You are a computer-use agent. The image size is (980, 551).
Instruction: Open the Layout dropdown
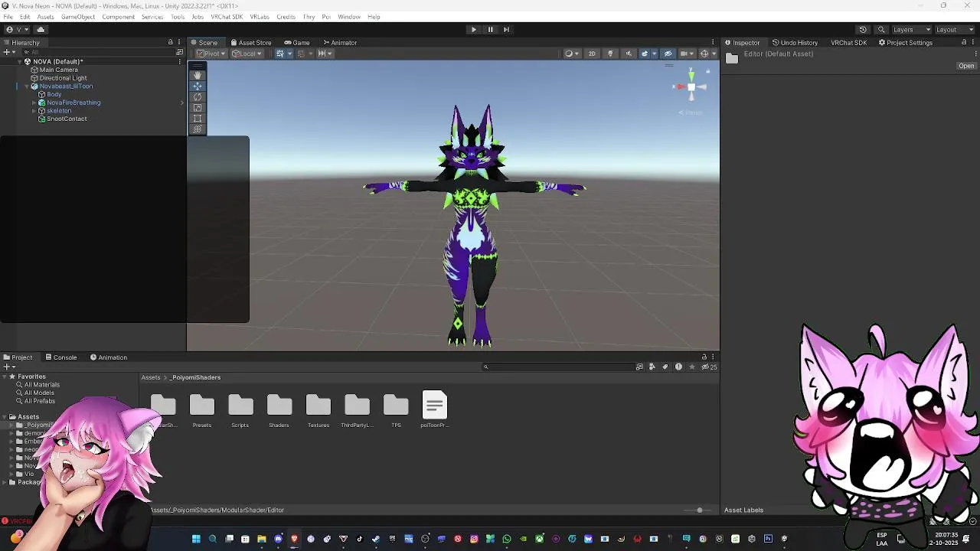pos(955,29)
